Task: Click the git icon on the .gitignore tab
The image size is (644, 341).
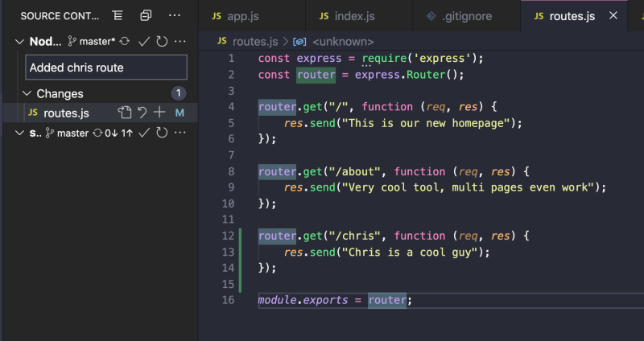Action: (x=431, y=15)
